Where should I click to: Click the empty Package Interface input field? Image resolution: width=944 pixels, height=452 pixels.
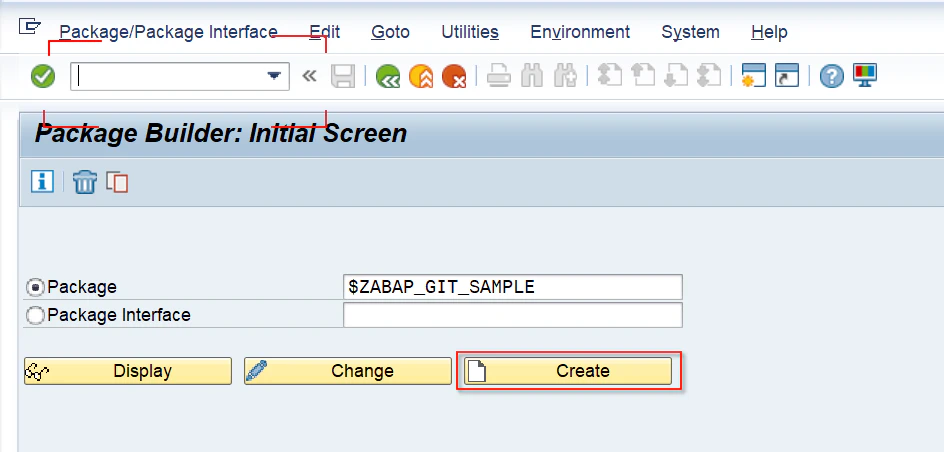coord(512,315)
